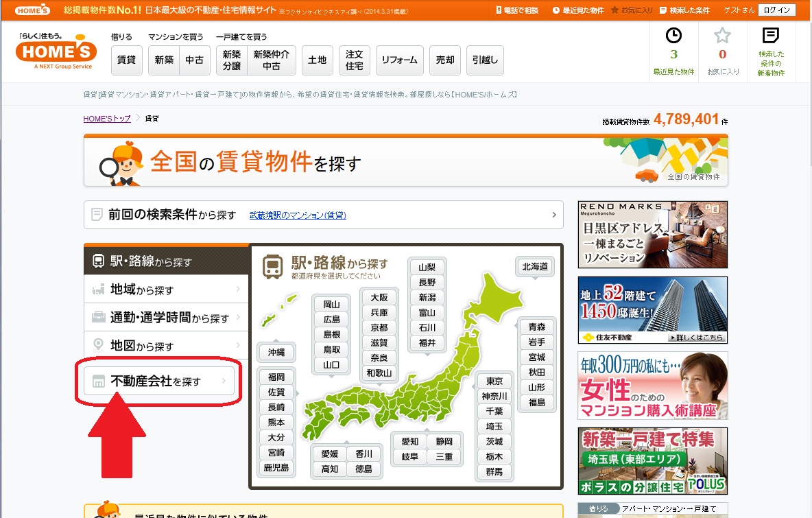Select the 引越し navigation tab
Viewport: 812px width, 518px height.
(x=485, y=60)
